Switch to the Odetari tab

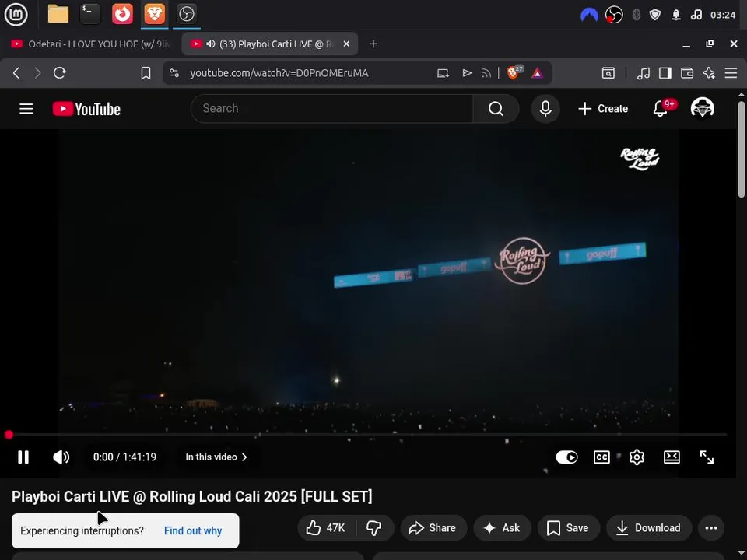coord(90,44)
